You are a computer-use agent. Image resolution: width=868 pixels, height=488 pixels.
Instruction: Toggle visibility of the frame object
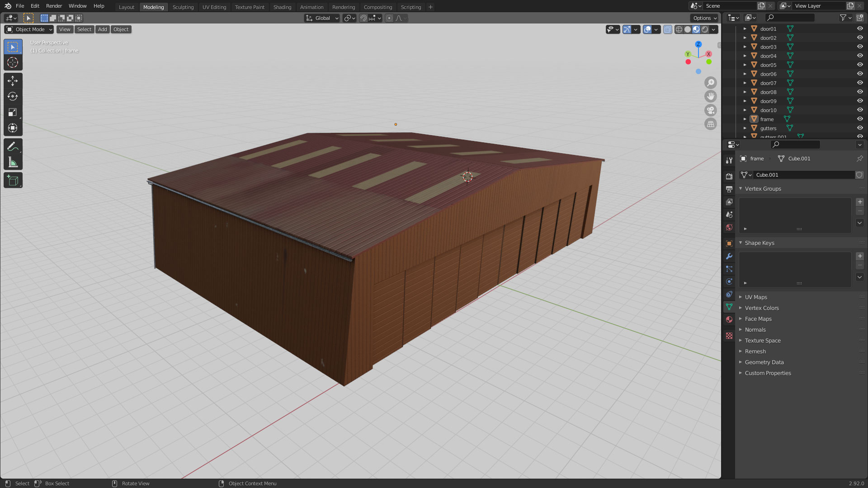pos(860,119)
